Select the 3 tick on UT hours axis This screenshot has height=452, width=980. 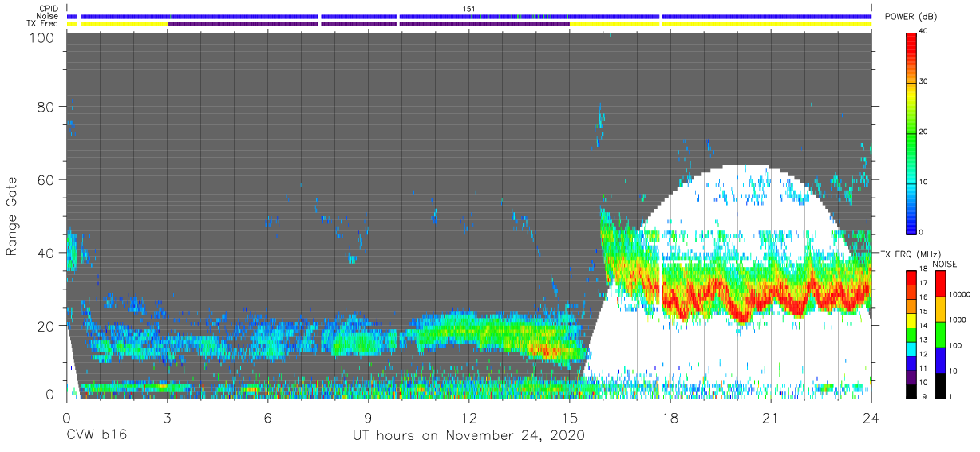(167, 418)
